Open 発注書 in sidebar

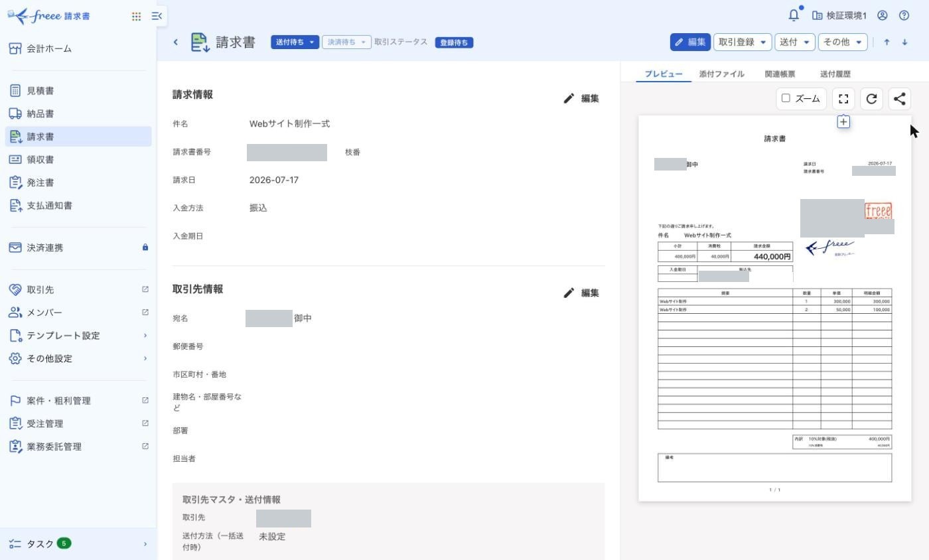[x=78, y=182]
